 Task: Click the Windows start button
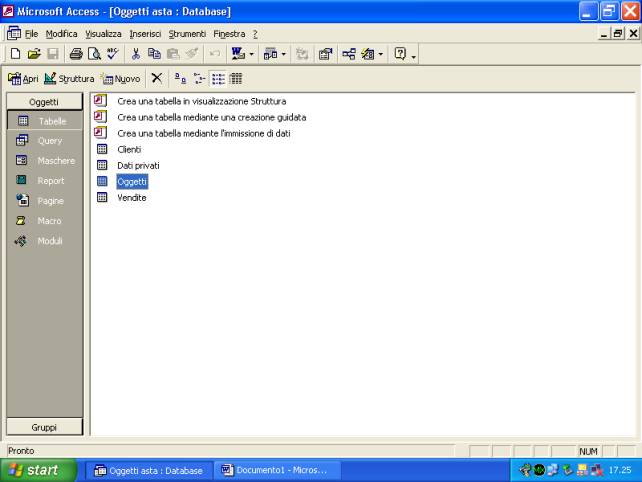point(38,470)
